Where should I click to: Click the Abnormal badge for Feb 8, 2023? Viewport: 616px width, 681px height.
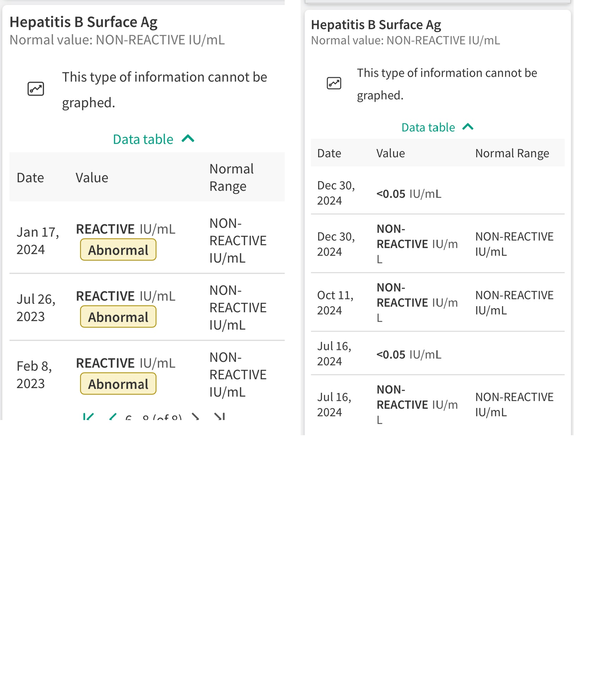118,384
